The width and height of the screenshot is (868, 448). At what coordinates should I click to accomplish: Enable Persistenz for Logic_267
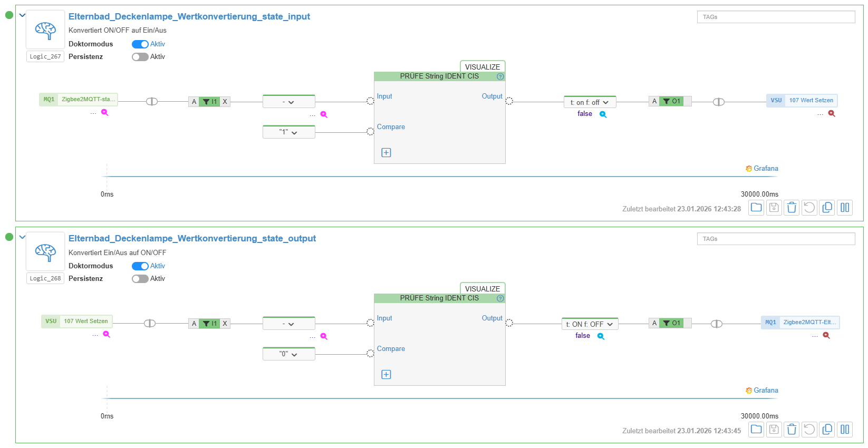(x=140, y=57)
